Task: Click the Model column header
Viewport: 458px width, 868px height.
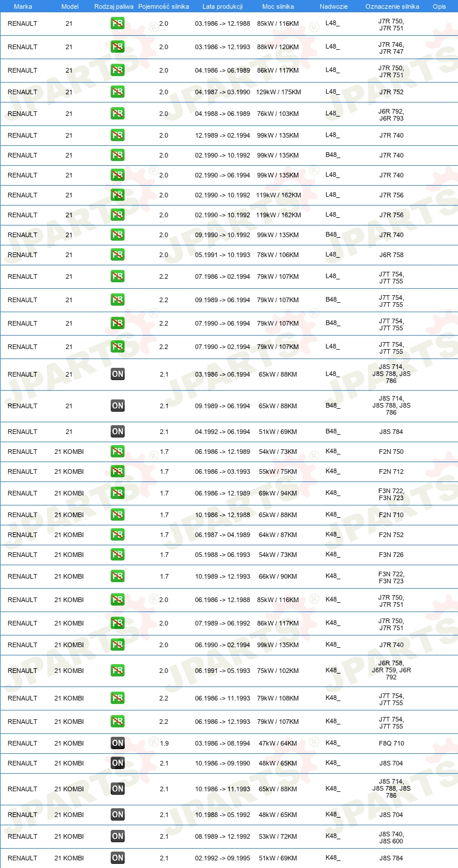Action: click(70, 6)
